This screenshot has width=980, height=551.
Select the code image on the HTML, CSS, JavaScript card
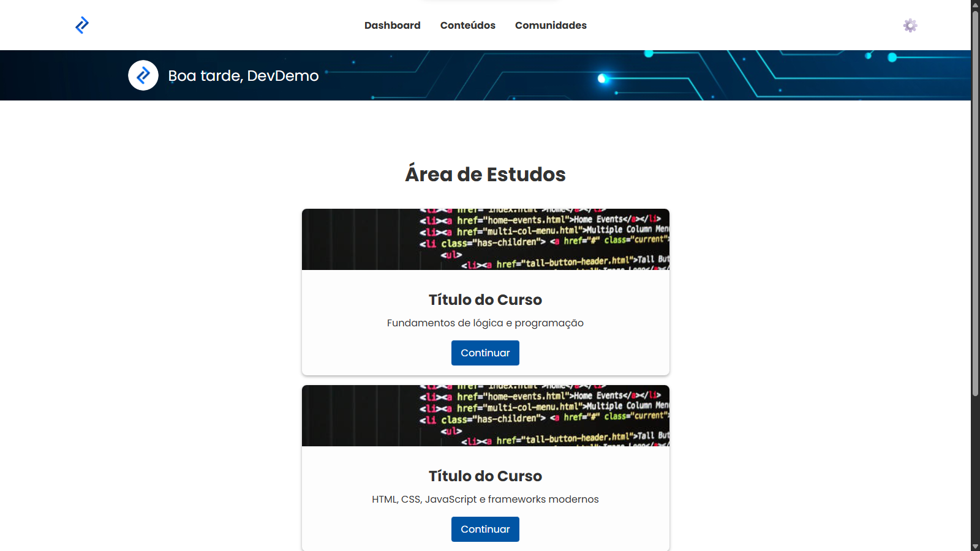pos(485,416)
